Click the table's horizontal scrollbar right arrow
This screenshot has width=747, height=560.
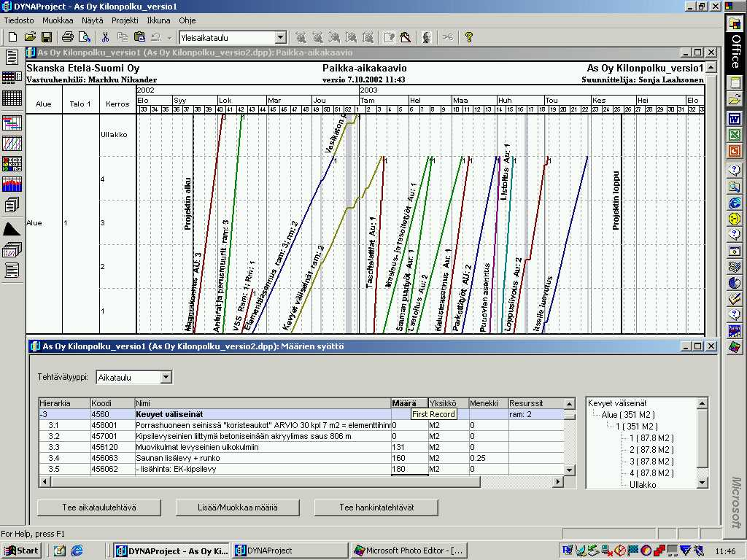click(558, 481)
